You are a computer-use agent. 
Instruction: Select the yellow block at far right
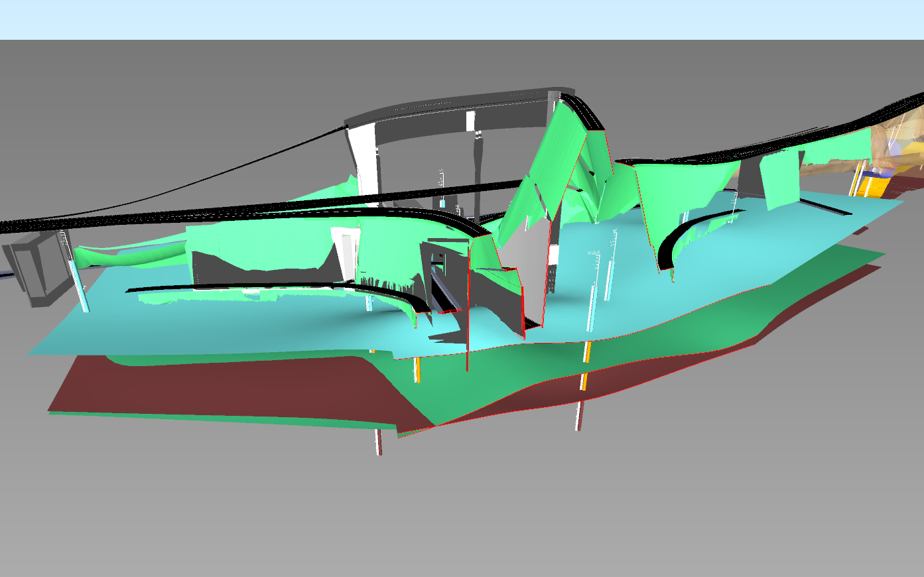point(874,186)
